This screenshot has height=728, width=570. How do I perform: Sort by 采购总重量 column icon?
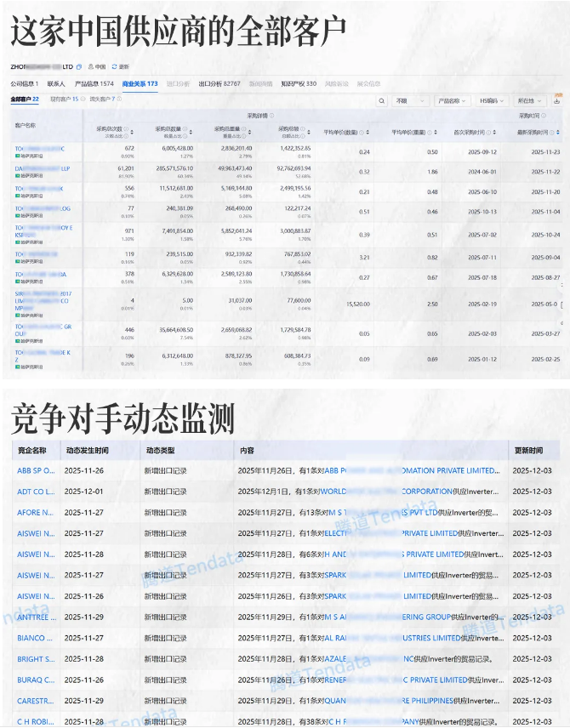247,132
